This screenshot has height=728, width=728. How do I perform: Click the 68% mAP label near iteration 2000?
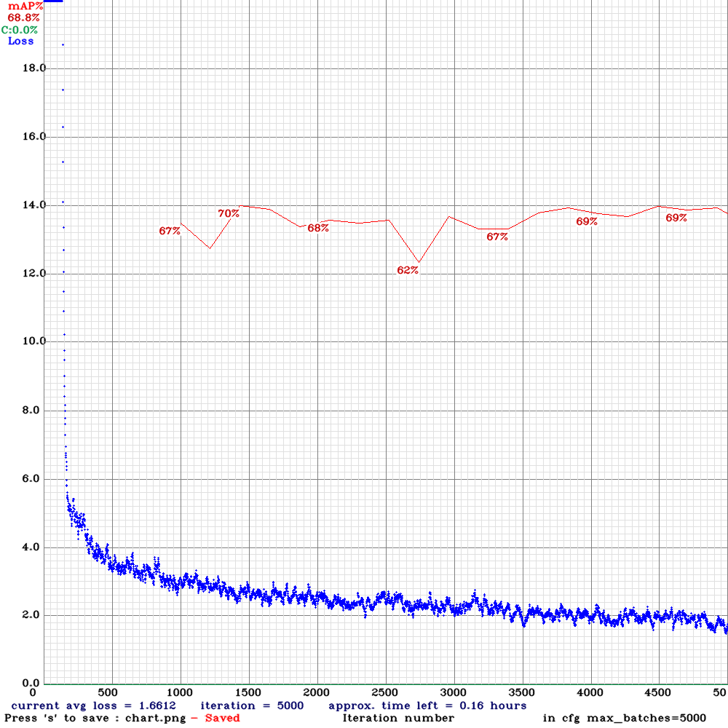coord(318,228)
